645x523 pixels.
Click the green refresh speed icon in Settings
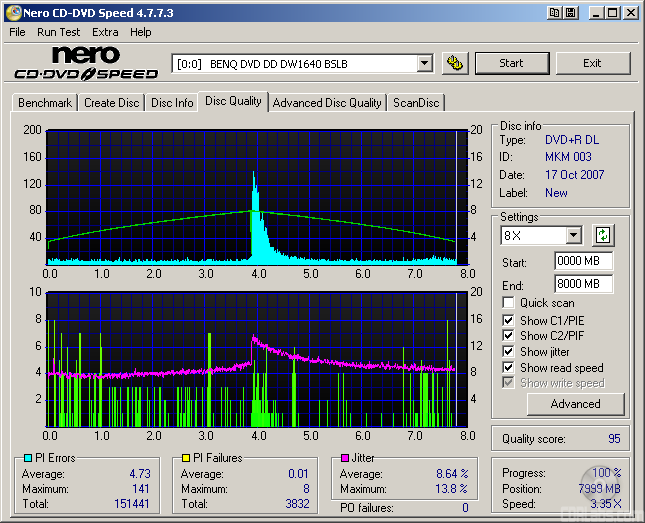603,236
